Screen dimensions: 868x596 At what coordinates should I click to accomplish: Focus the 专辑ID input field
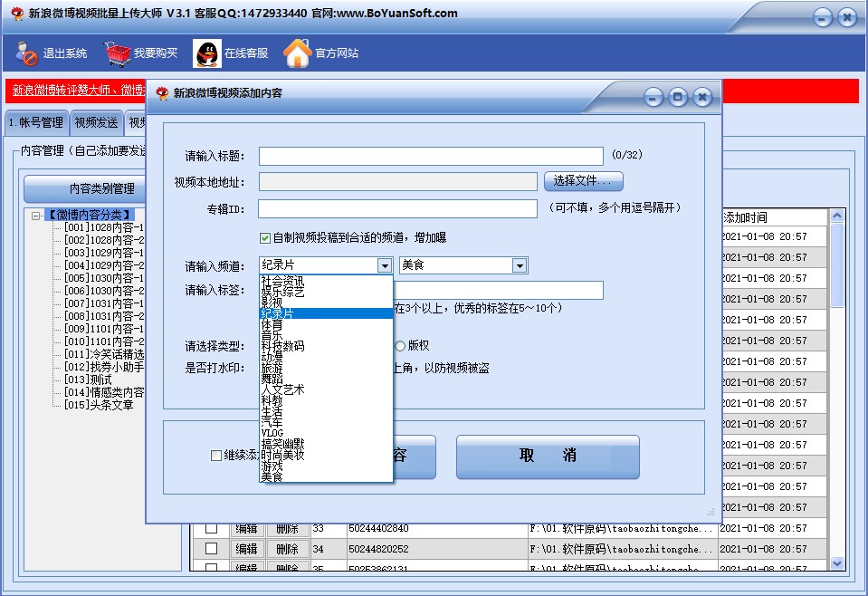pyautogui.click(x=397, y=208)
